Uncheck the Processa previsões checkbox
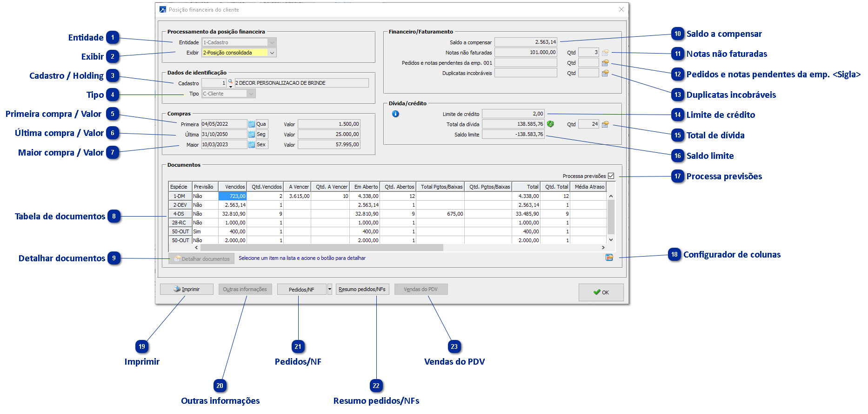Viewport: 868px width, 414px height. [611, 176]
